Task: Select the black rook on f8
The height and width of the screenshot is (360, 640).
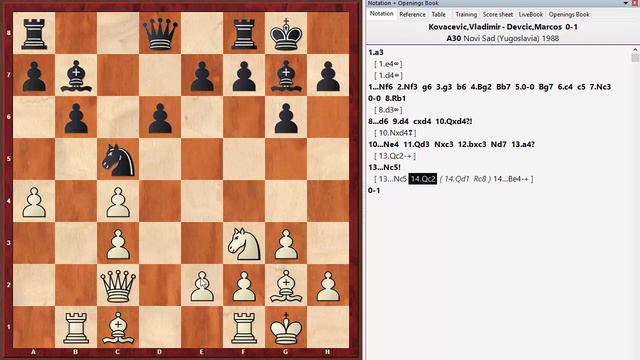Action: point(244,34)
